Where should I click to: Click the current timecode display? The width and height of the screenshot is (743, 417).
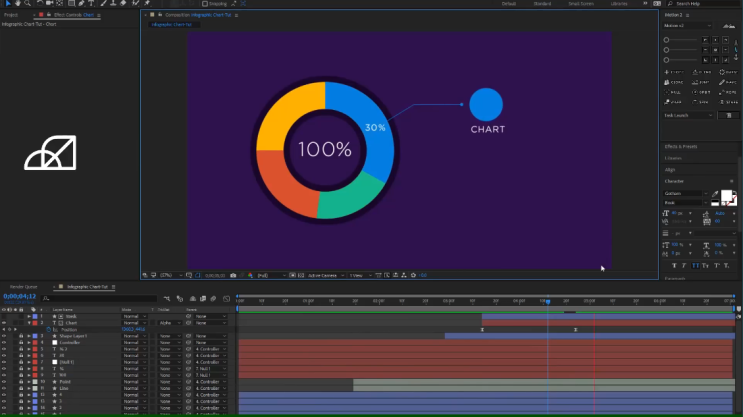point(20,296)
